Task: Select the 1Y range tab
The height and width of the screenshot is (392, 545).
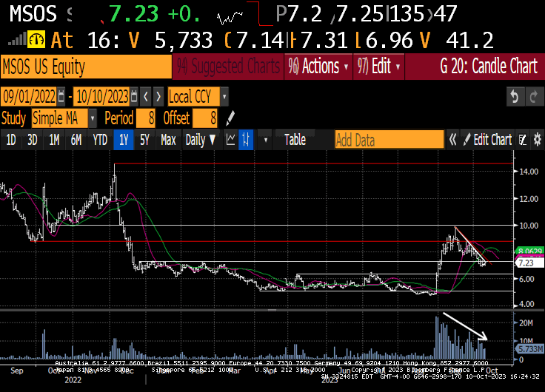Action: tap(124, 140)
